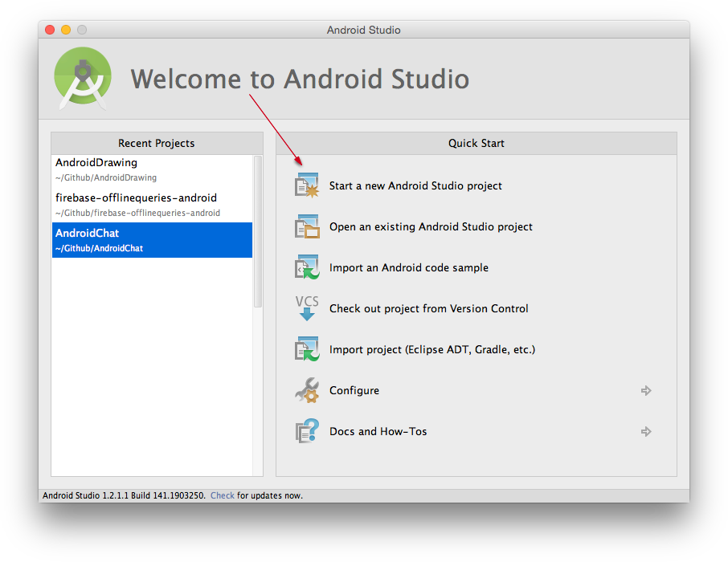Screen dimensions: 728x562
Task: Click the new project icon with orange starburst
Action: (307, 185)
